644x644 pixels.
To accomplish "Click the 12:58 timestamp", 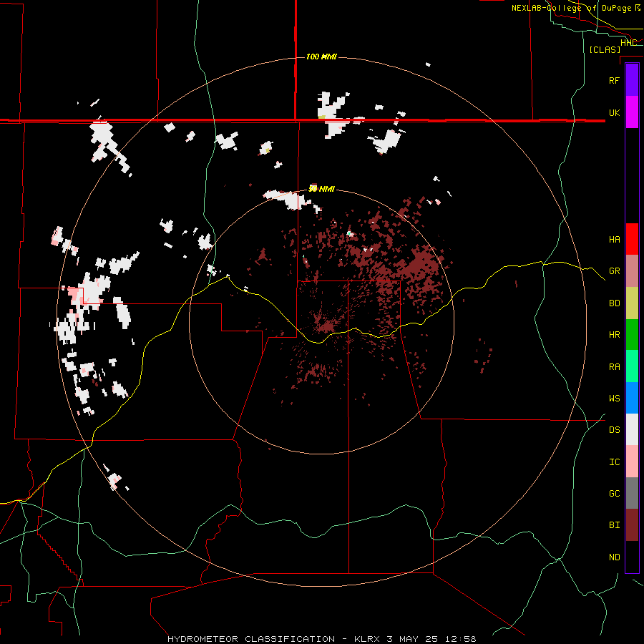I will point(462,639).
